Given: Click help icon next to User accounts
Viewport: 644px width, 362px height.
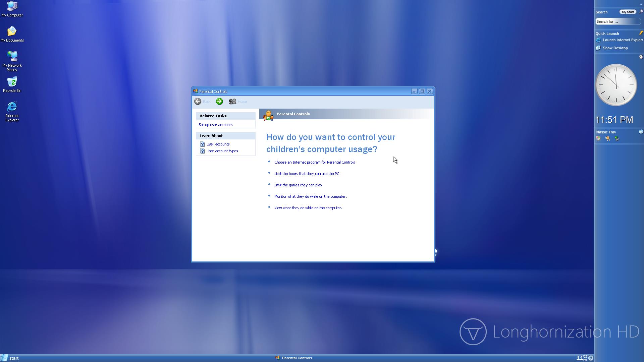Looking at the screenshot, I should [202, 144].
